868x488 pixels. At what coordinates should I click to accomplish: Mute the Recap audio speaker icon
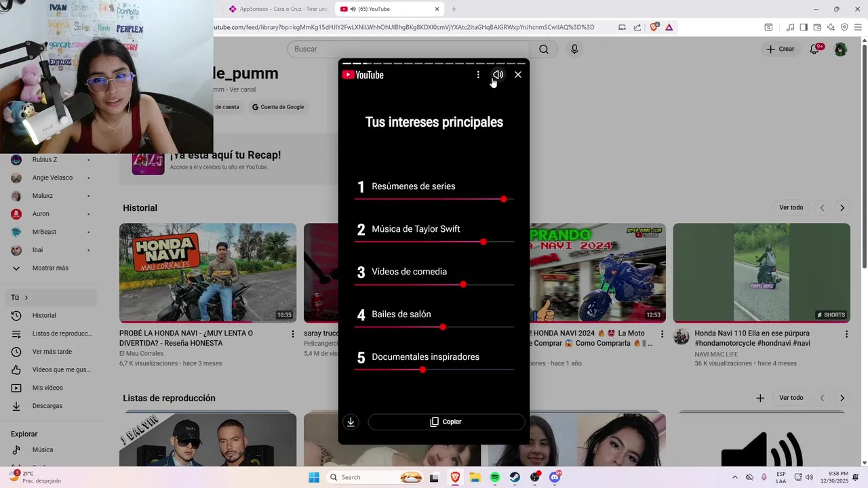498,75
